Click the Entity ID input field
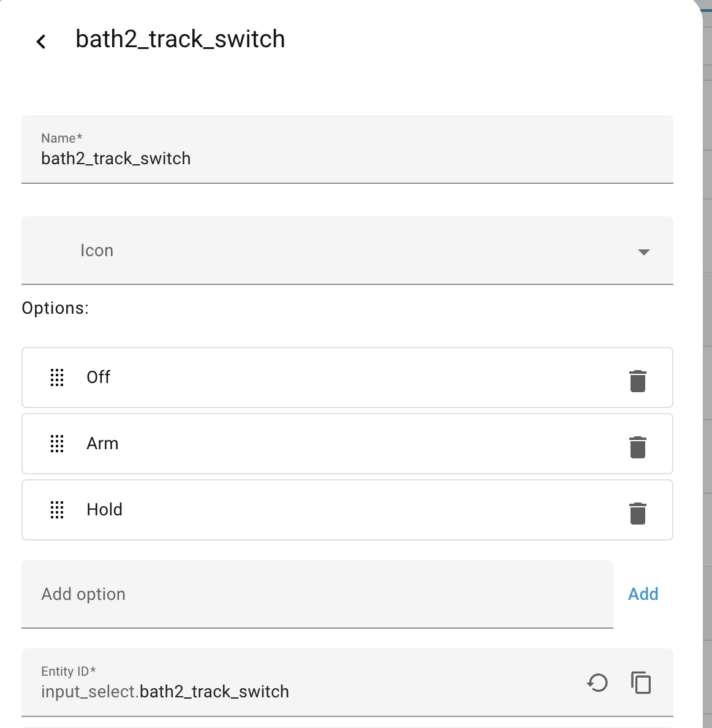The height and width of the screenshot is (728, 712). pyautogui.click(x=300, y=691)
